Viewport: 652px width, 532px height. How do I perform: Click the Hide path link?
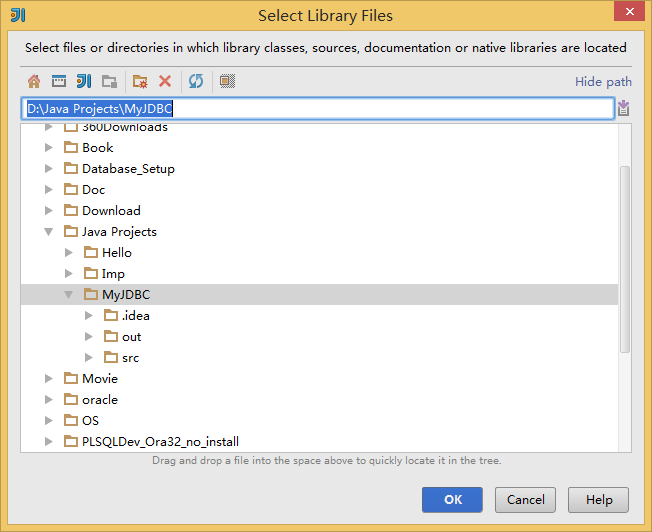click(603, 82)
